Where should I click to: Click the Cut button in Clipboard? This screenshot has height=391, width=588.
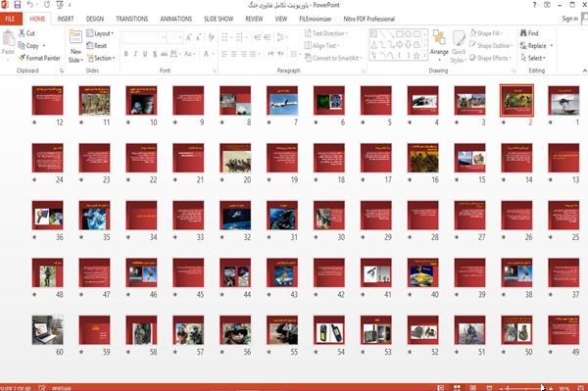(26, 33)
